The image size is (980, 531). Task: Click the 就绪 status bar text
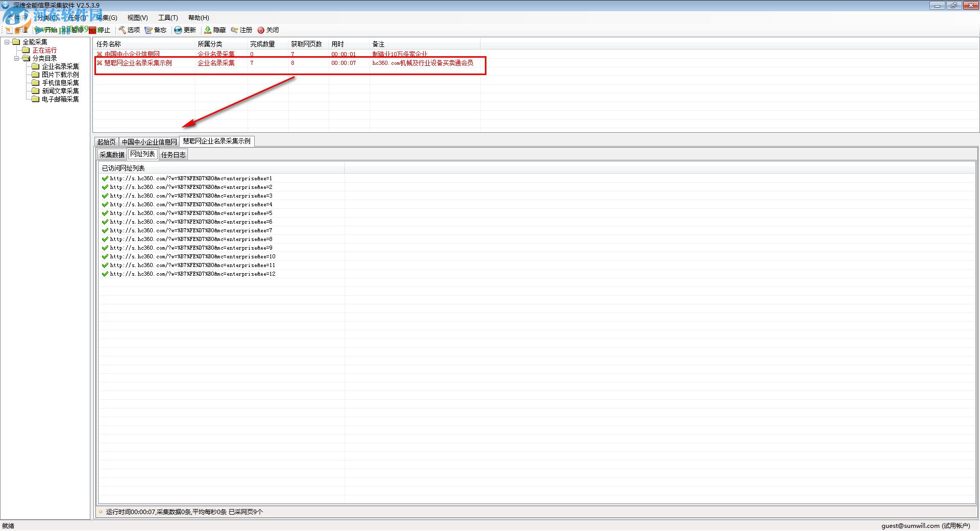point(8,526)
